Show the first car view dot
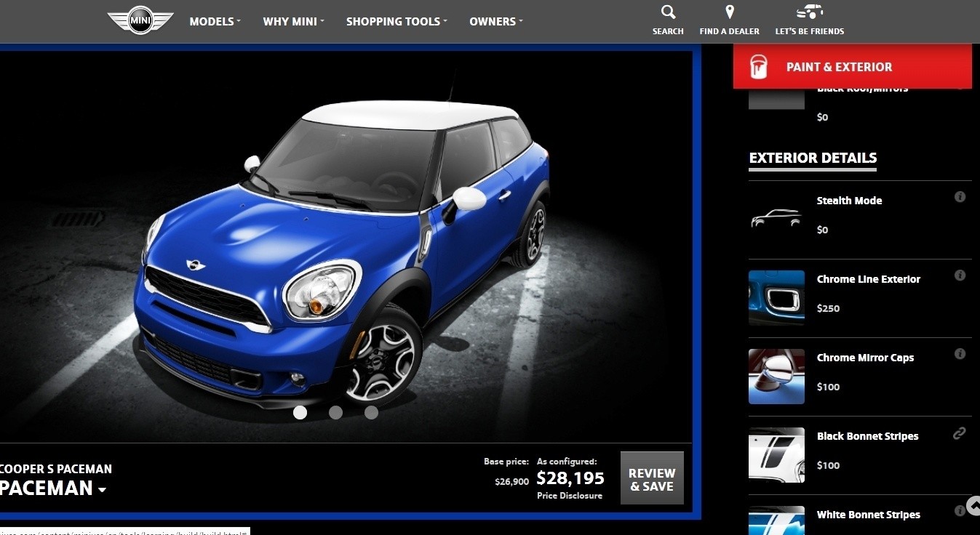 pyautogui.click(x=300, y=413)
